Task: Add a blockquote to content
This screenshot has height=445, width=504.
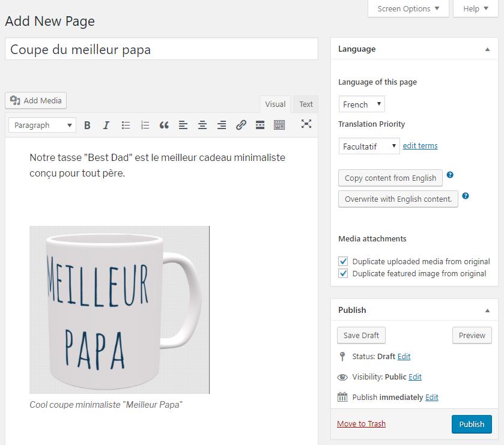Action: (164, 125)
